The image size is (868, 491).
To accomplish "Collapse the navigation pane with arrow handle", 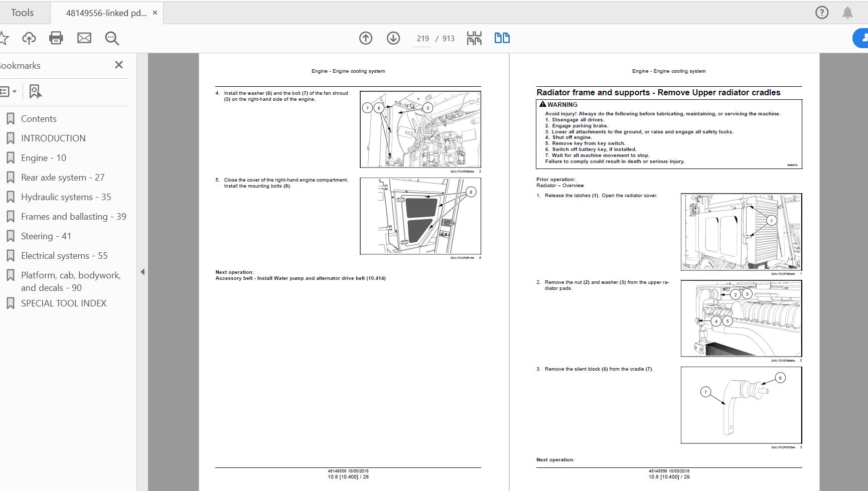I will (142, 272).
